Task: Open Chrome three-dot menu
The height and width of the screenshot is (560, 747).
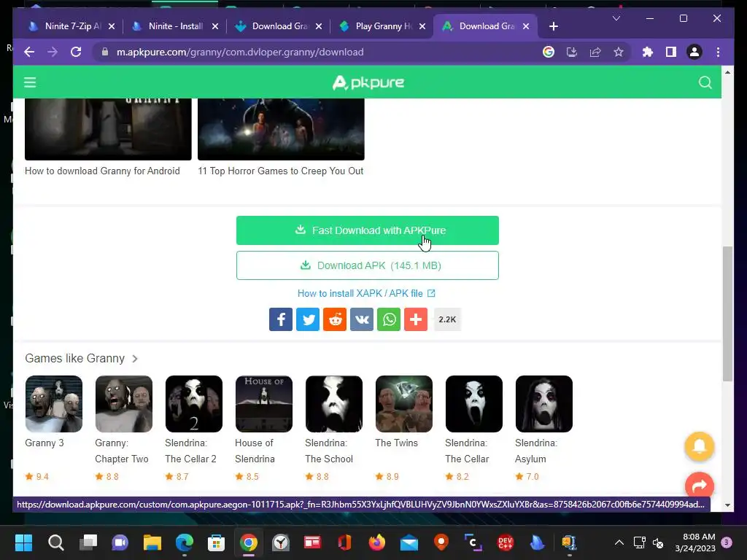Action: [x=718, y=52]
